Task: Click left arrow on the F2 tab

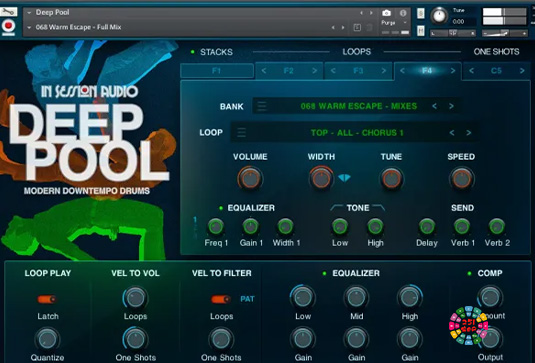Action: 264,71
